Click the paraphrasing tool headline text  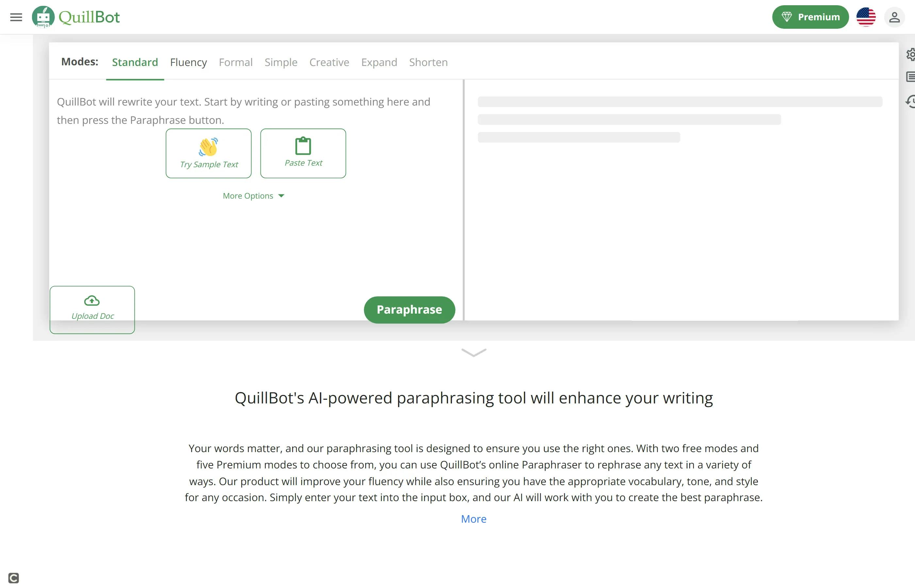coord(474,398)
